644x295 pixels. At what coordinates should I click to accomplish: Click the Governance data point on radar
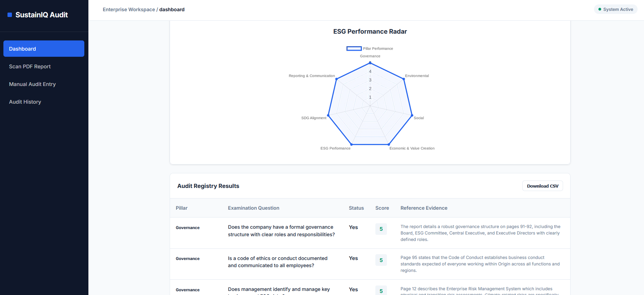click(370, 63)
